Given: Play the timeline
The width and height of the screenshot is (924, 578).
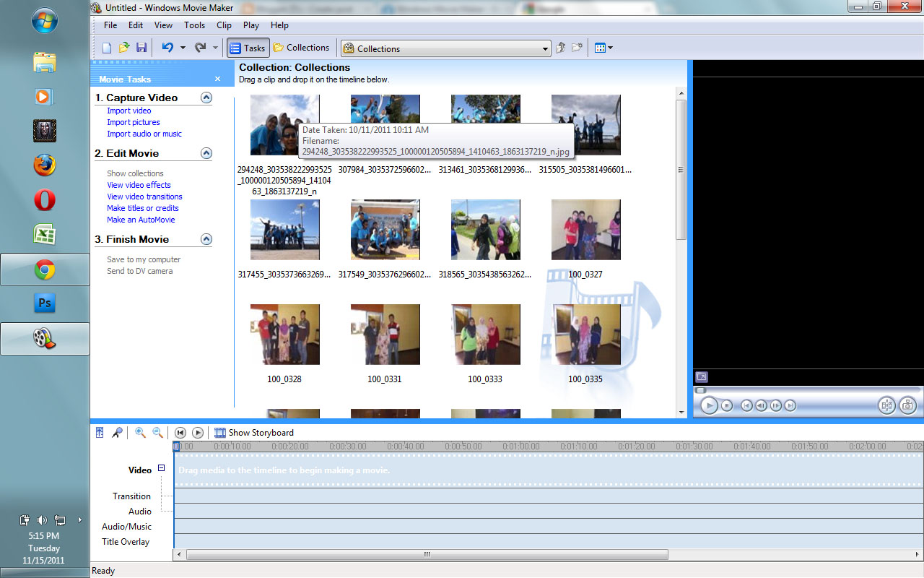Looking at the screenshot, I should click(x=197, y=433).
